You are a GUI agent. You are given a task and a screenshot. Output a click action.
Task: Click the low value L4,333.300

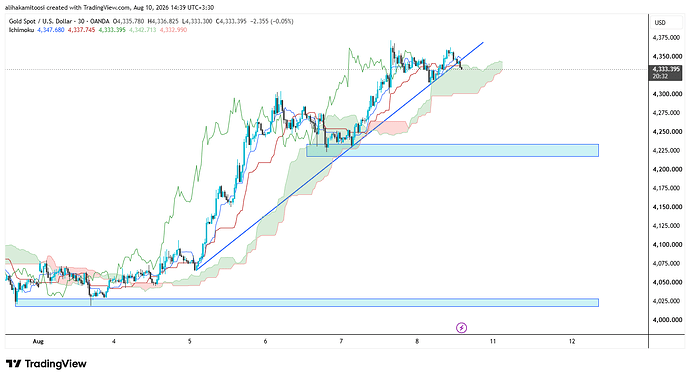197,21
